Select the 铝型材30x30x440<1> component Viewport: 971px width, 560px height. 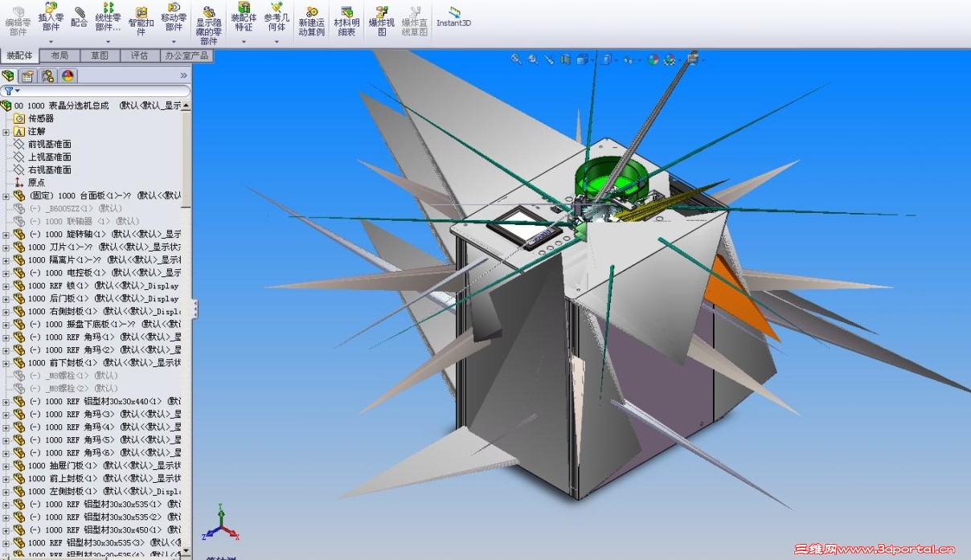[97, 401]
